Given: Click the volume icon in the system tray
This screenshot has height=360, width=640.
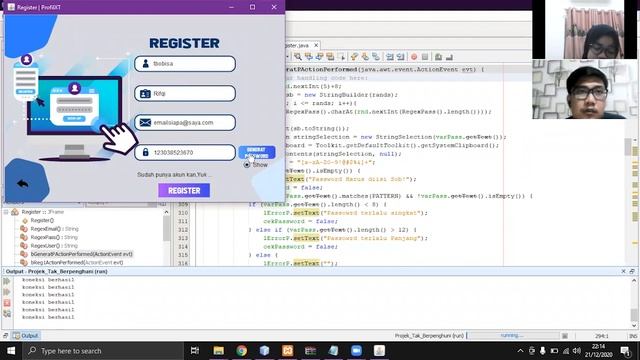Looking at the screenshot, I should pos(576,351).
